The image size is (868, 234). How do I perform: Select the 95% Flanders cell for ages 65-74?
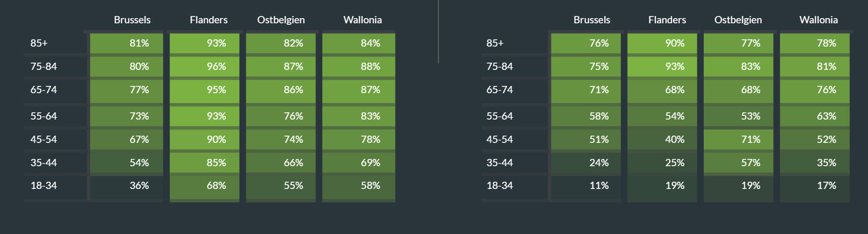pyautogui.click(x=205, y=90)
